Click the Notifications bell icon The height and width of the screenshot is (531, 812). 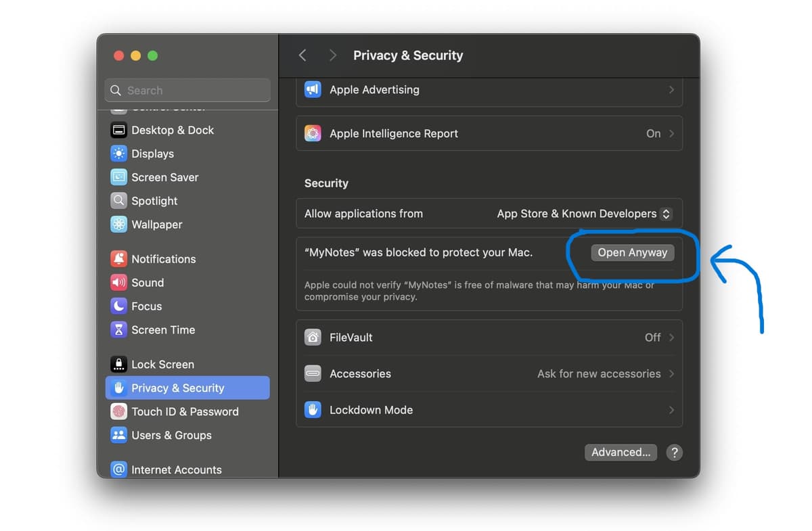coord(118,259)
